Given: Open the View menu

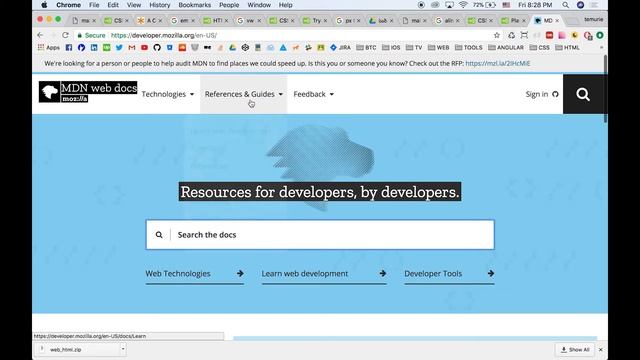Looking at the screenshot, I should pyautogui.click(x=133, y=5).
